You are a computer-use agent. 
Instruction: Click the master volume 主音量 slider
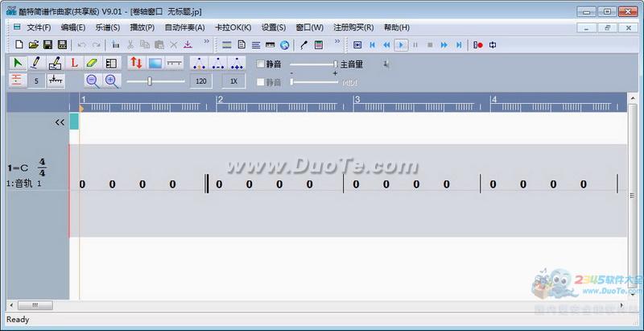click(x=314, y=64)
